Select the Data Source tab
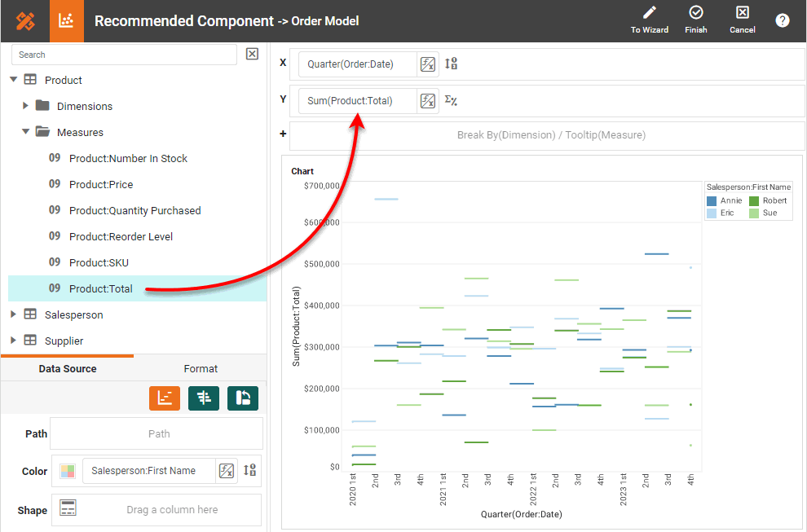The image size is (807, 532). pos(68,369)
